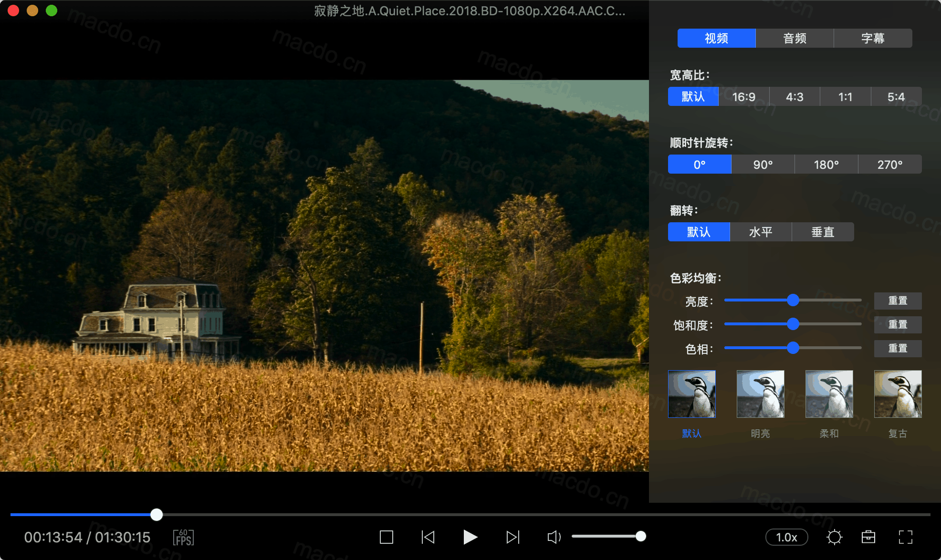Open the brightness settings sun icon
This screenshot has height=560, width=941.
pos(834,537)
